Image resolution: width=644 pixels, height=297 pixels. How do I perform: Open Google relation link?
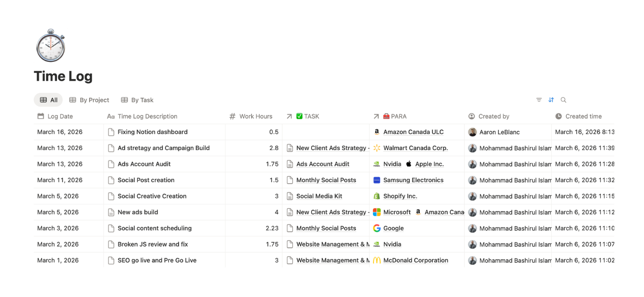point(394,228)
